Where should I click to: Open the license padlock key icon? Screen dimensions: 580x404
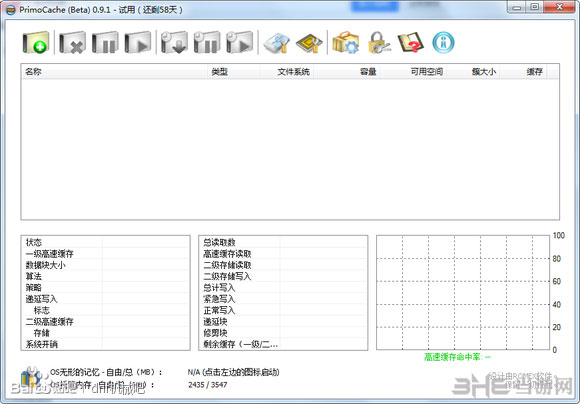(378, 43)
